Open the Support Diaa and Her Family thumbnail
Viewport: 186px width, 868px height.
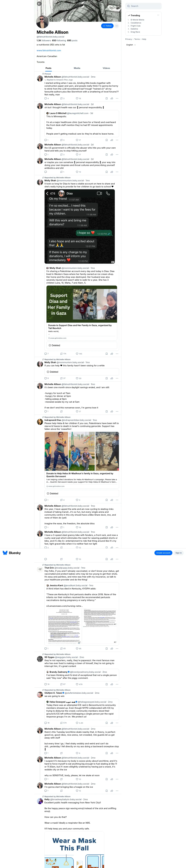(82, 304)
